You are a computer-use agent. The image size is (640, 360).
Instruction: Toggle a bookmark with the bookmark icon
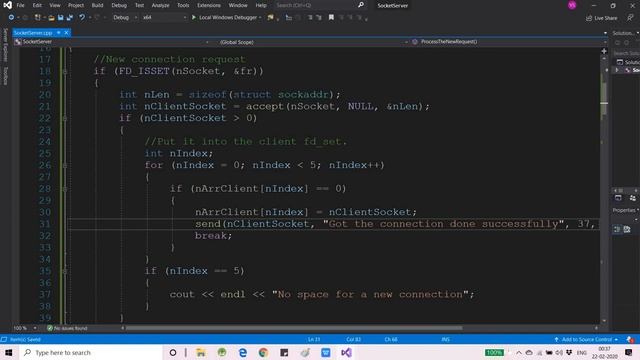point(331,18)
